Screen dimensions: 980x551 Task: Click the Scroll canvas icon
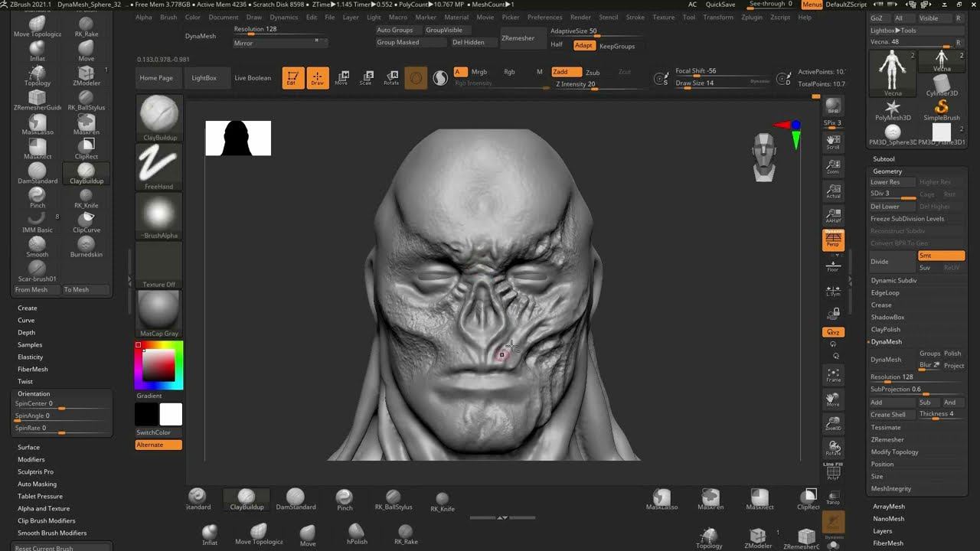[x=833, y=142]
